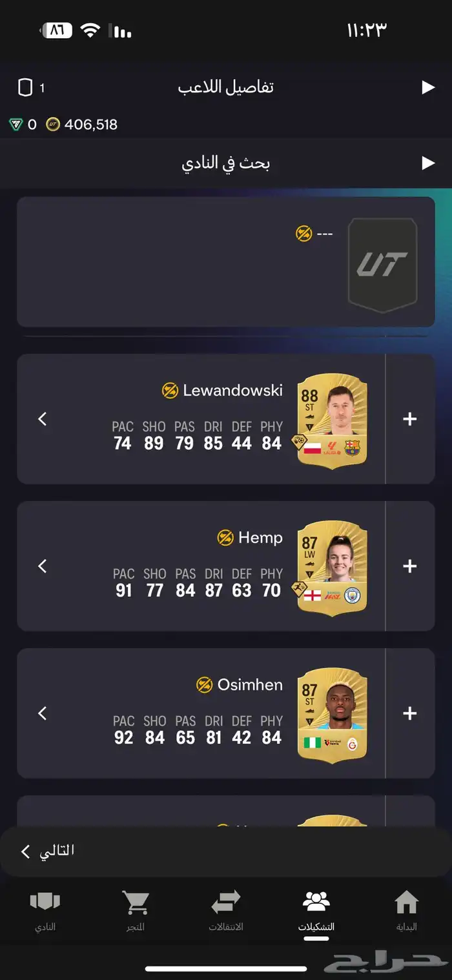452x980 pixels.
Task: Open Lewandowski 88 ST gold card
Action: 333,422
